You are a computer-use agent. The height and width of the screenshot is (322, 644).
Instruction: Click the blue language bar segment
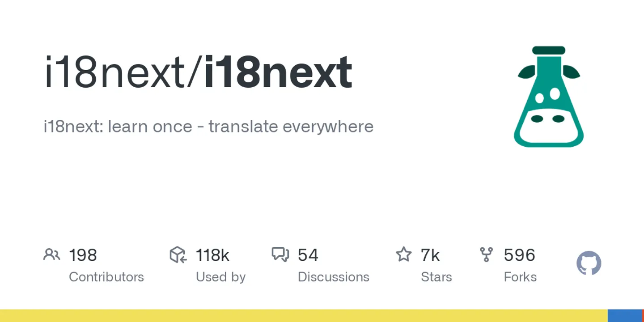624,316
